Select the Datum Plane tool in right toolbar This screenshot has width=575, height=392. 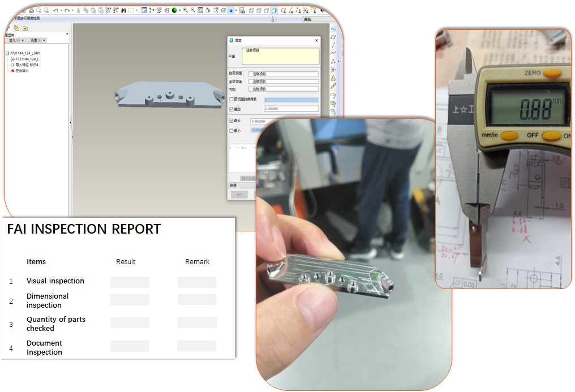[x=333, y=37]
